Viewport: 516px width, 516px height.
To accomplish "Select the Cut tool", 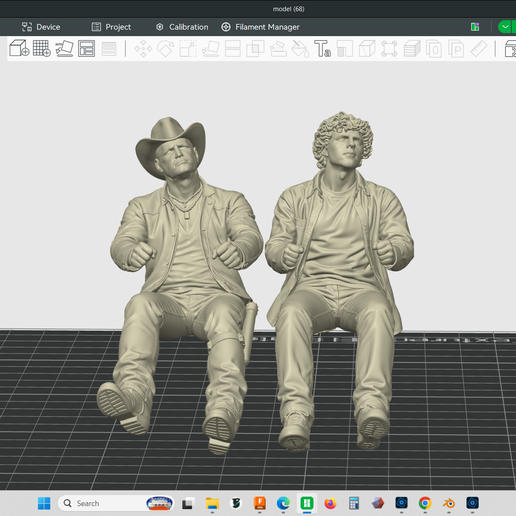I will (x=233, y=49).
